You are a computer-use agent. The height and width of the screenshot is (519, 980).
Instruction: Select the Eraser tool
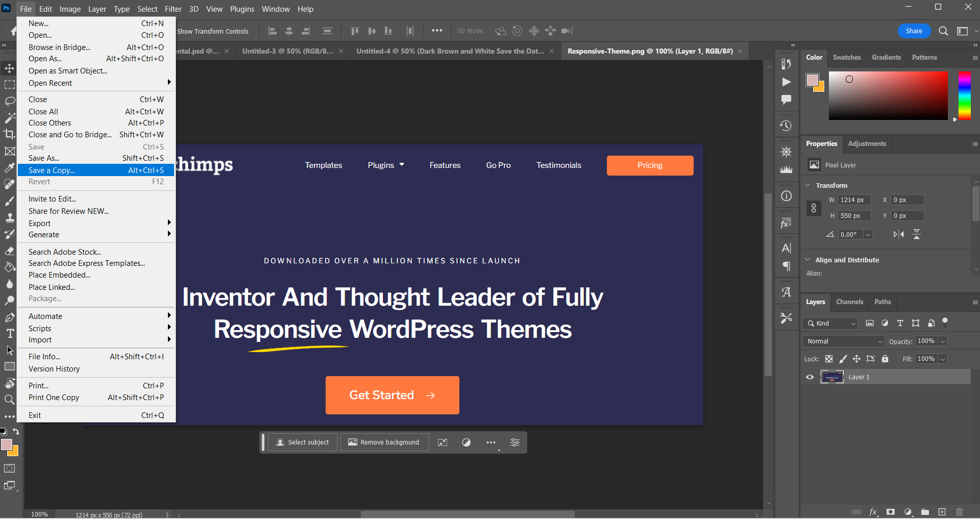pyautogui.click(x=9, y=251)
